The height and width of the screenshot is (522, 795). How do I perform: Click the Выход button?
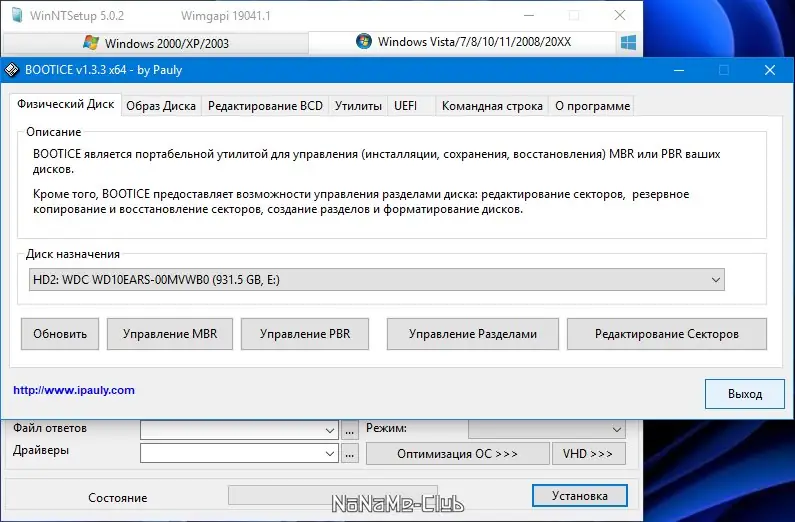click(x=745, y=394)
